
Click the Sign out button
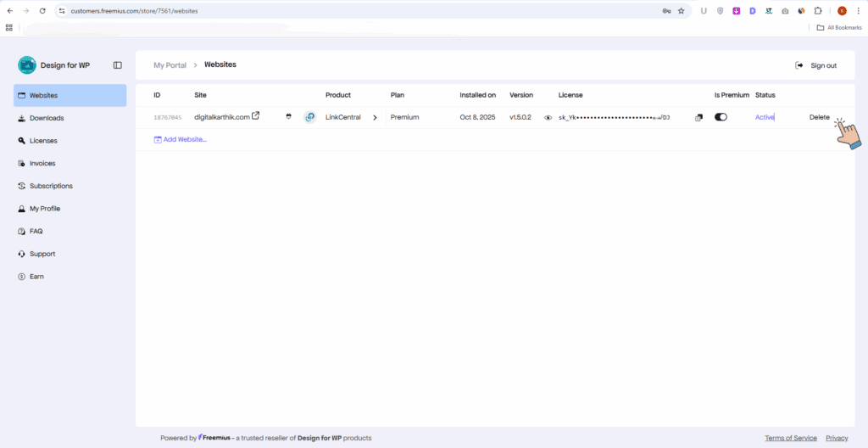(816, 65)
